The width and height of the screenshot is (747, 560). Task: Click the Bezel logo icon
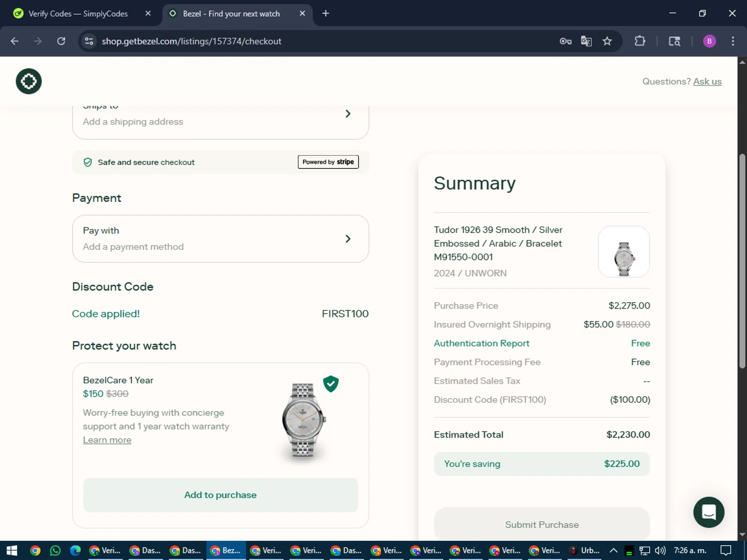[x=28, y=81]
